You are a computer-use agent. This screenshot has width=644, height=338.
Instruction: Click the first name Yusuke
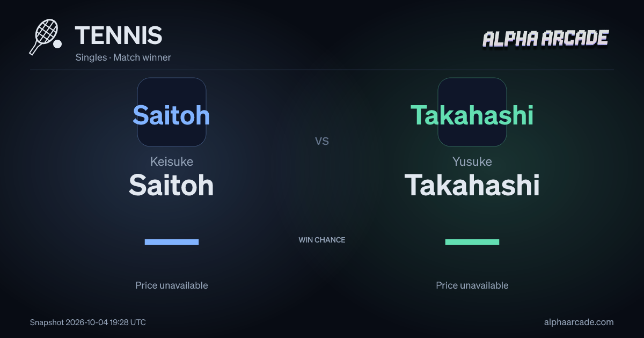pyautogui.click(x=472, y=161)
